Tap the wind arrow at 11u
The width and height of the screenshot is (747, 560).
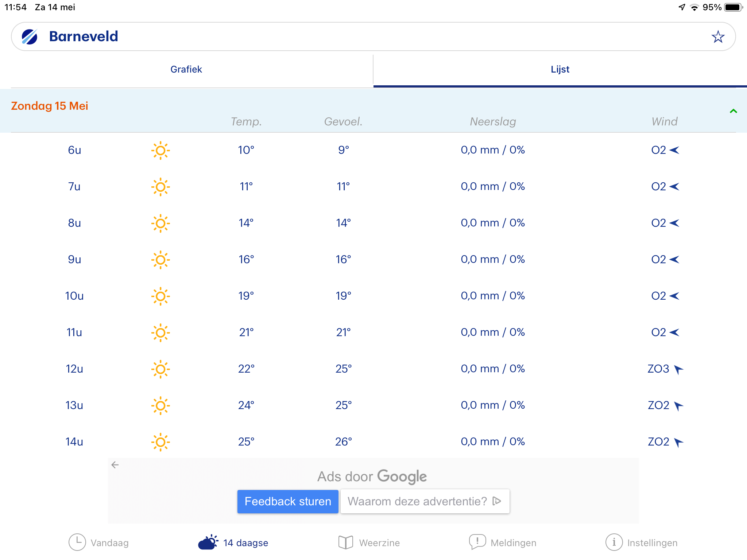[674, 332]
